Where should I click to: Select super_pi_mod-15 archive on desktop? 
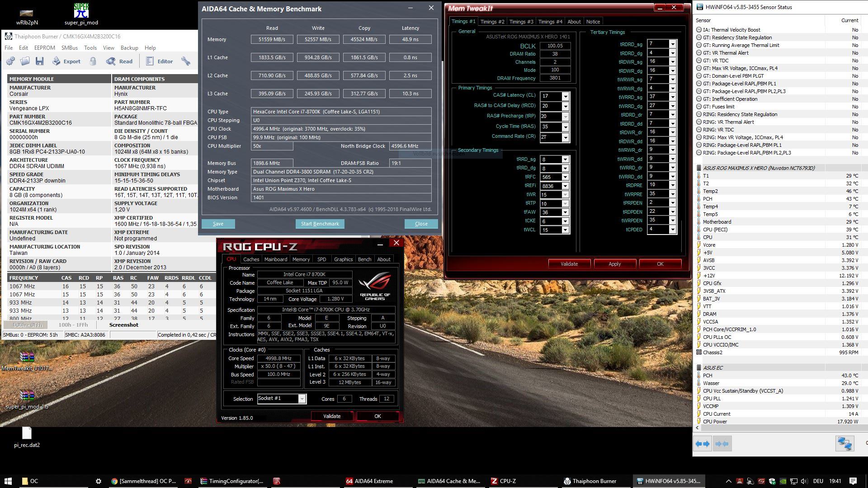pos(27,399)
